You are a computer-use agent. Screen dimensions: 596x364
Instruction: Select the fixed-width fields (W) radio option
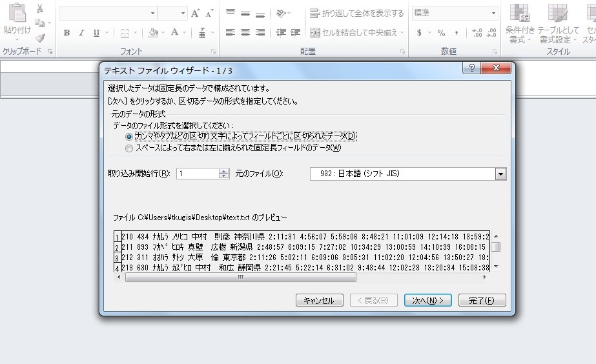[130, 148]
